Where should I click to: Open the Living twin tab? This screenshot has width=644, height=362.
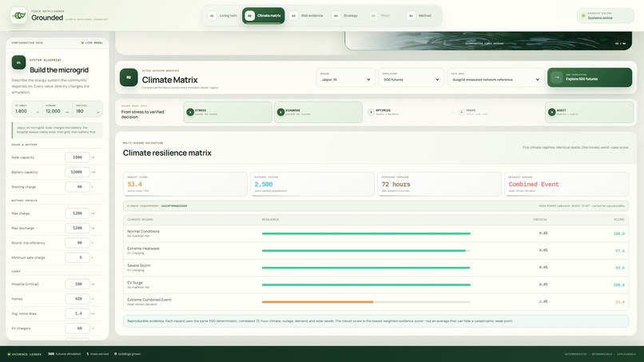pos(224,16)
